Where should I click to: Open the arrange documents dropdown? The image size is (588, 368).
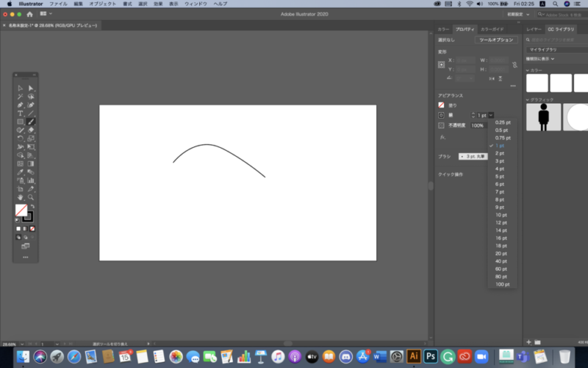pyautogui.click(x=46, y=14)
